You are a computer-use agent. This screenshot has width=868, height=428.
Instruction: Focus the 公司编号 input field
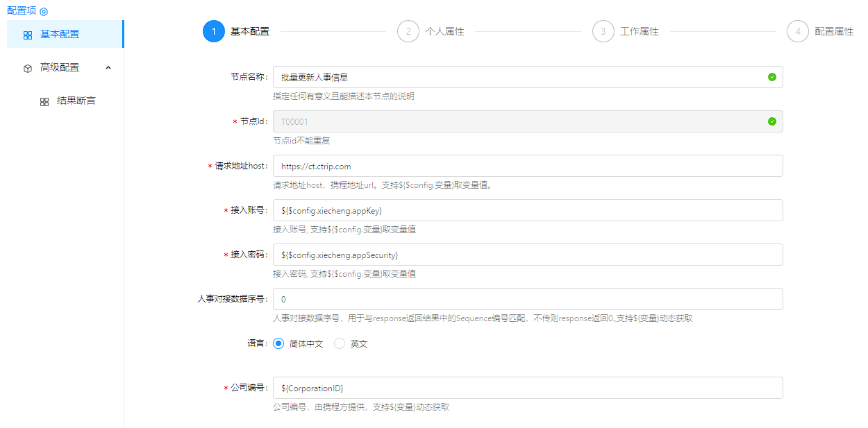point(528,388)
